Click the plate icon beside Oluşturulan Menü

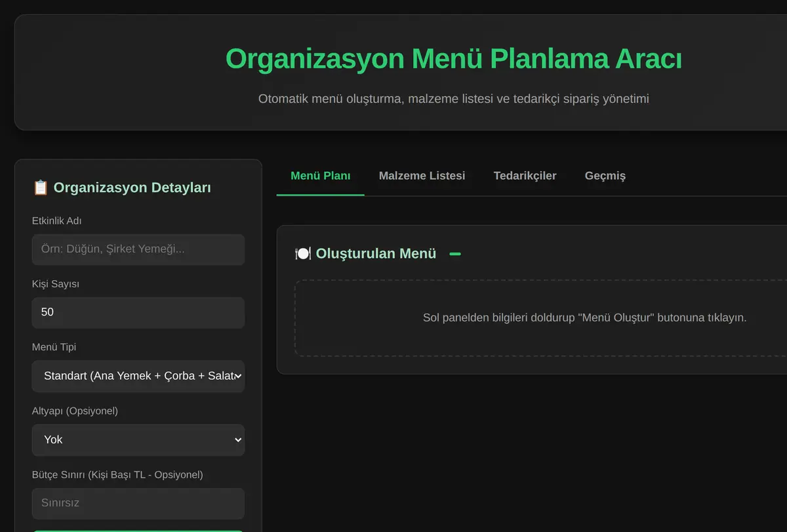(302, 254)
